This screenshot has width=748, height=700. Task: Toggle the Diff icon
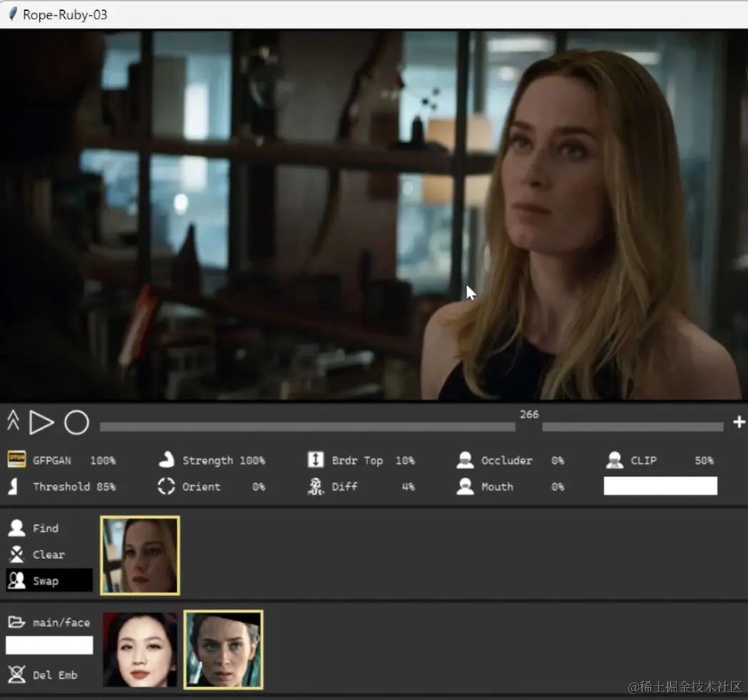point(315,486)
